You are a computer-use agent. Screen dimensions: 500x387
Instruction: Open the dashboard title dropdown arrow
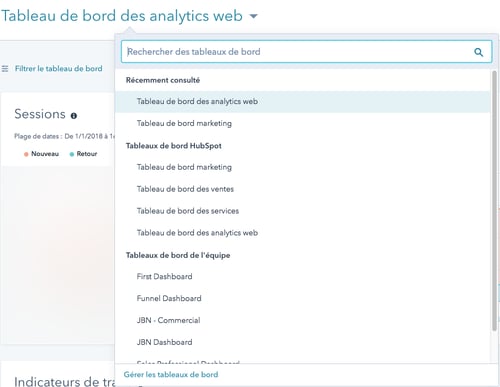click(x=254, y=16)
